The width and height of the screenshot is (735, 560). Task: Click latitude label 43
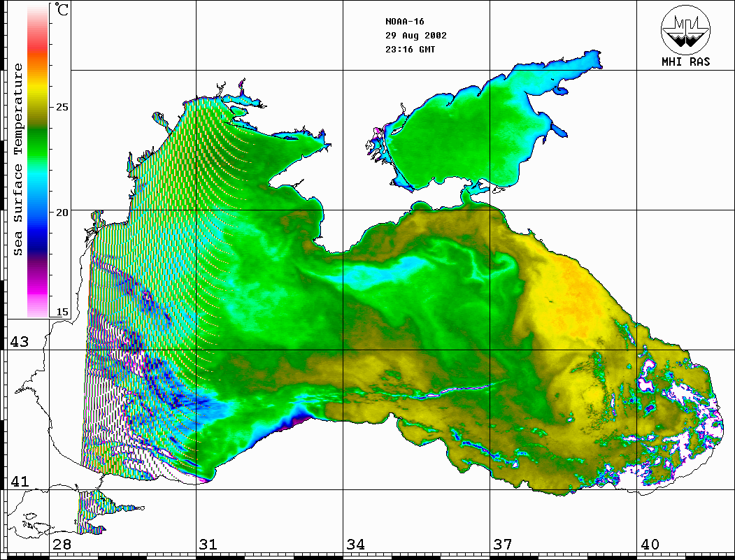point(20,342)
